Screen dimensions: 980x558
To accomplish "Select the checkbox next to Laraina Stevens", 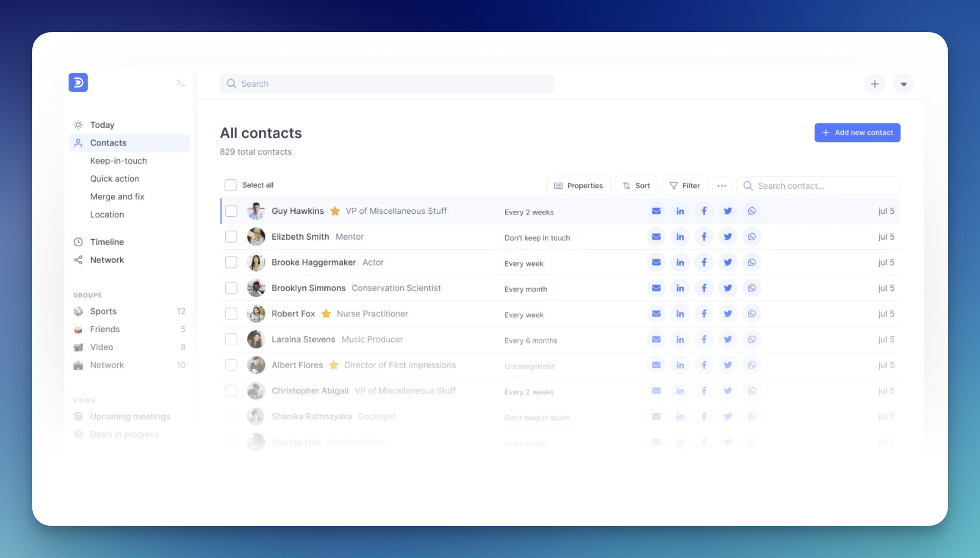I will (231, 339).
